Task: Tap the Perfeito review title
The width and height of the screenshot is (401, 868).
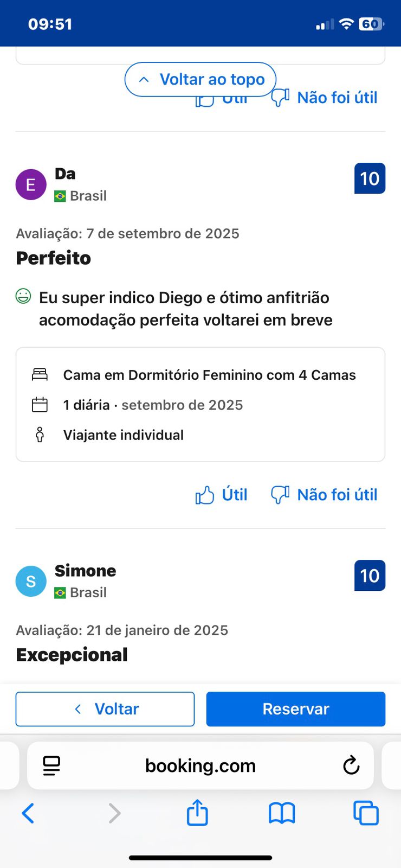Action: 54,258
